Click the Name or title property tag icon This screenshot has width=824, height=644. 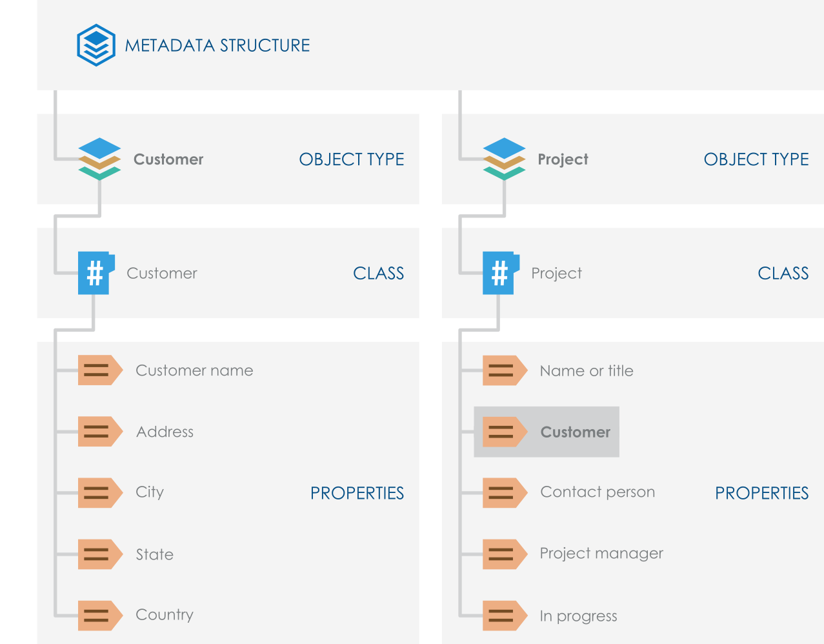[x=504, y=370]
